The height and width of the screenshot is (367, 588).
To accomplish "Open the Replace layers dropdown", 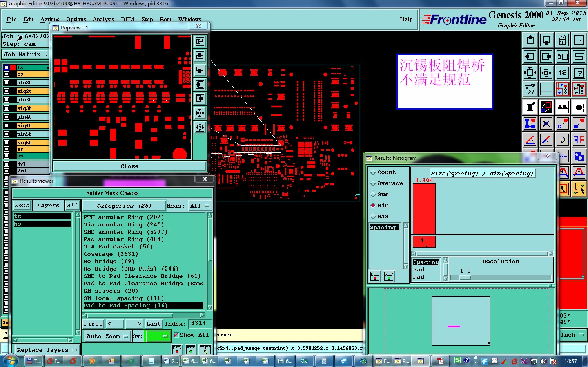I will (47, 350).
